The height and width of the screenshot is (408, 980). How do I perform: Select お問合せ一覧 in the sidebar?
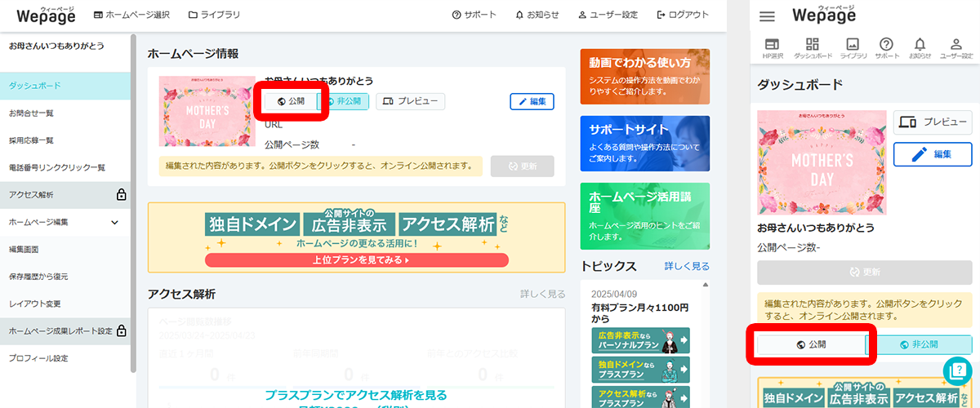pos(31,113)
